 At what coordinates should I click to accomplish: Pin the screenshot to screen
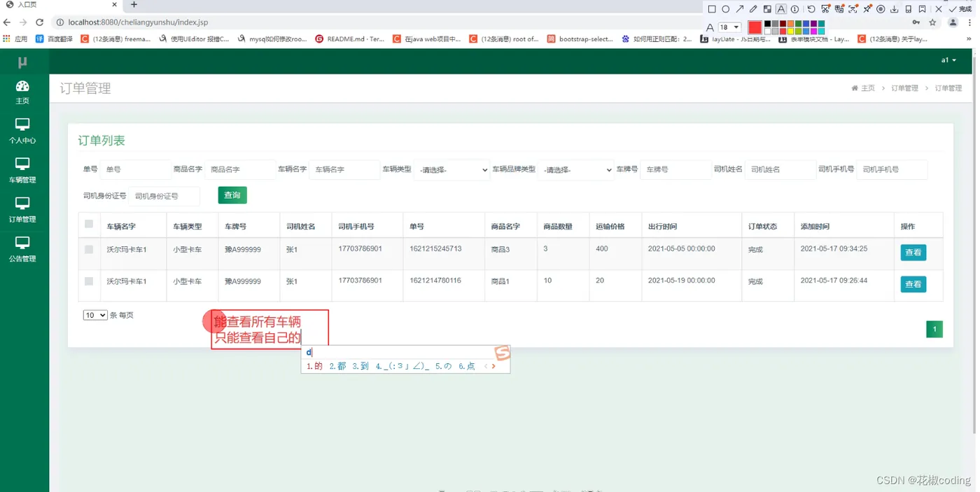pos(867,9)
